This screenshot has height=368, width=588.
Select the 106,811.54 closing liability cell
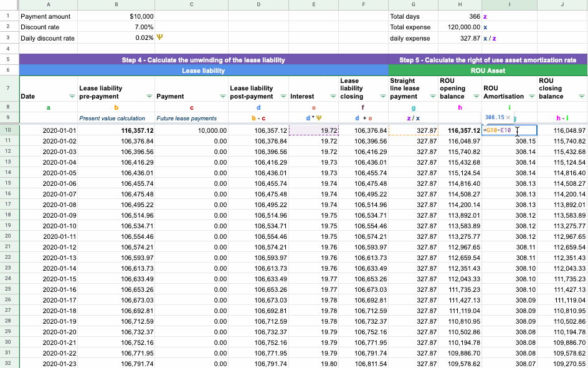[x=363, y=364]
